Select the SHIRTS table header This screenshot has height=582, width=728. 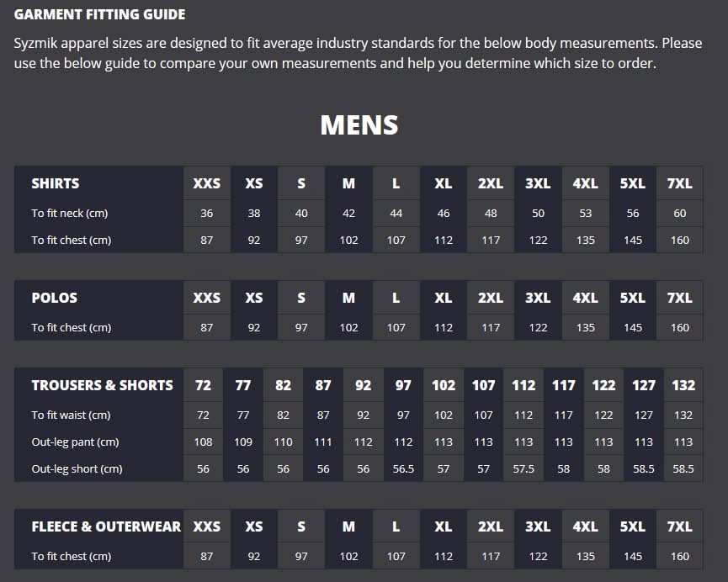56,183
